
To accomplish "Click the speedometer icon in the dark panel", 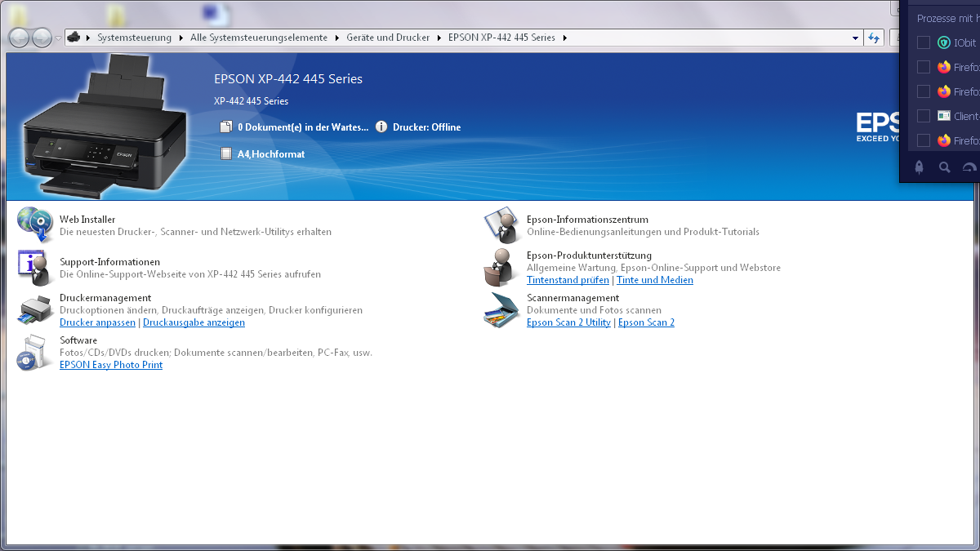I will coord(970,167).
